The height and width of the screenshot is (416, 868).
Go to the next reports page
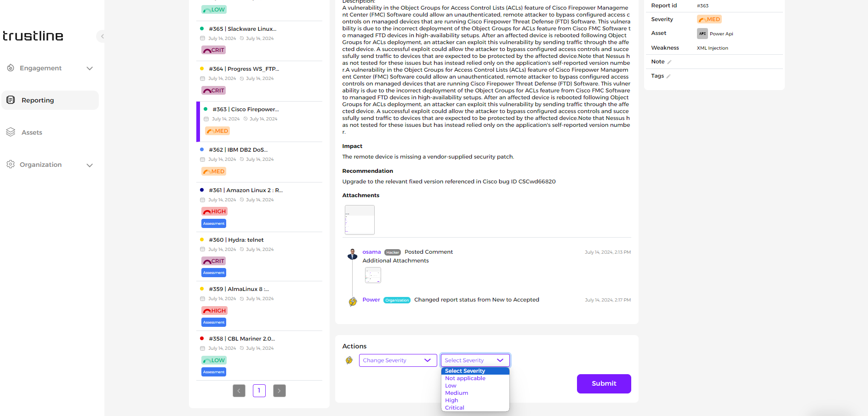click(x=279, y=391)
